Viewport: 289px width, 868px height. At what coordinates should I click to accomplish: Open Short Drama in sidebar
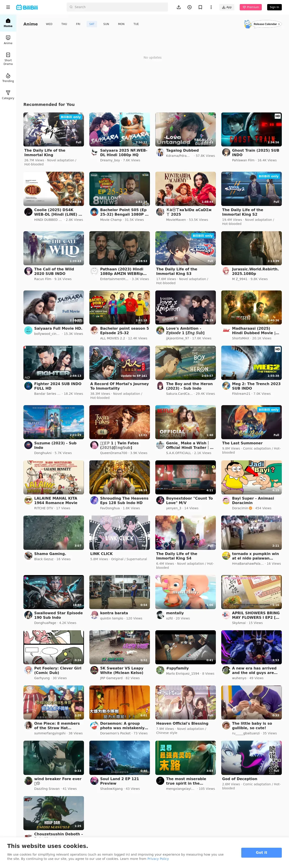(8, 59)
